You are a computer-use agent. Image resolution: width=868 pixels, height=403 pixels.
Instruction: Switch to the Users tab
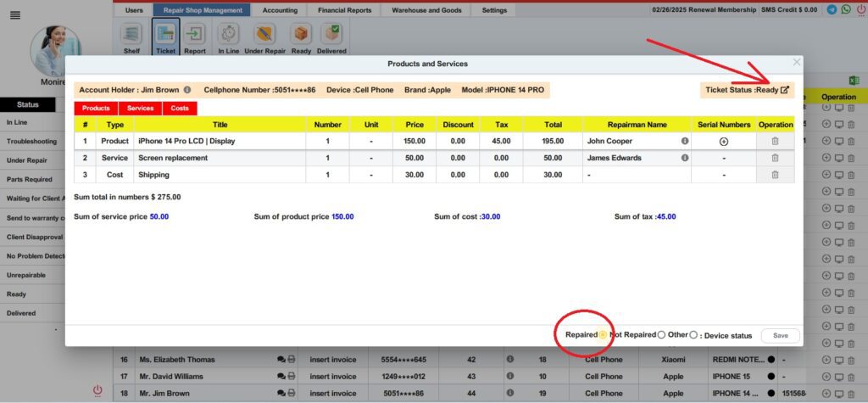pyautogui.click(x=134, y=10)
